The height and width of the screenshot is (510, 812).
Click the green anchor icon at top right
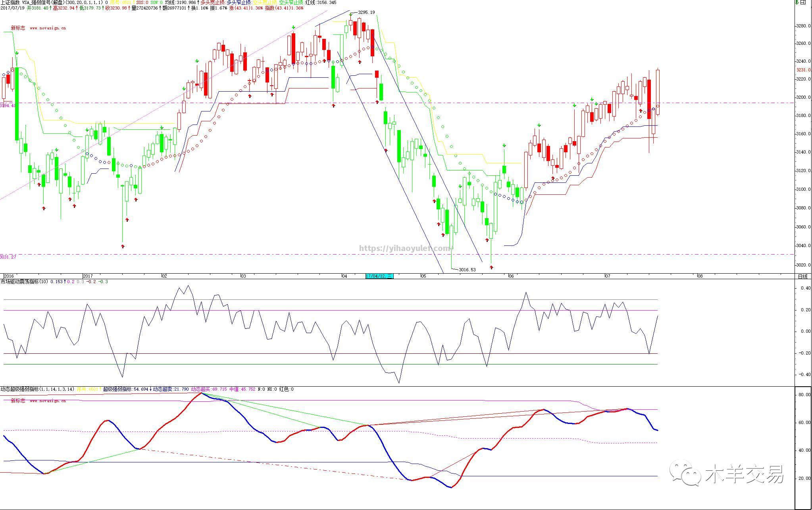tap(797, 2)
